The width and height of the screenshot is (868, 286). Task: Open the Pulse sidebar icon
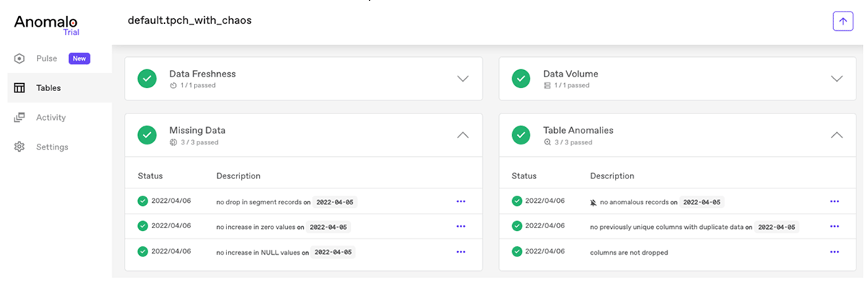pos(20,58)
